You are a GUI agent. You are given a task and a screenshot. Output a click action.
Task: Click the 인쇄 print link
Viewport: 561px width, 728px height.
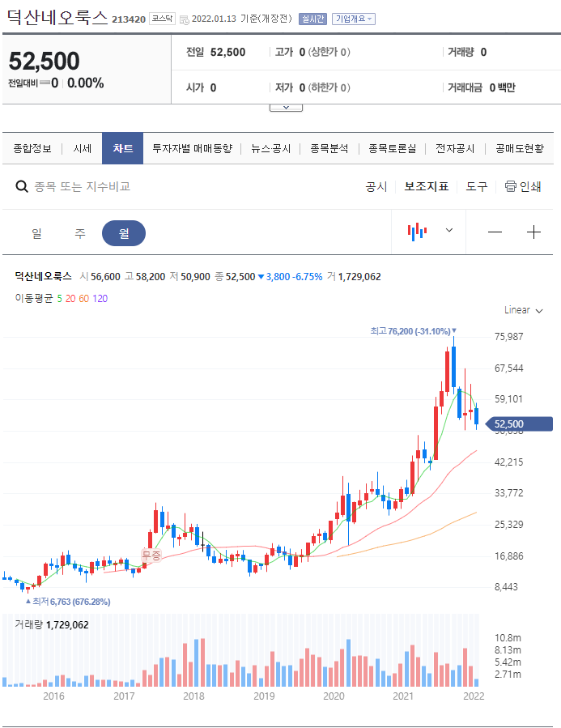pos(530,186)
